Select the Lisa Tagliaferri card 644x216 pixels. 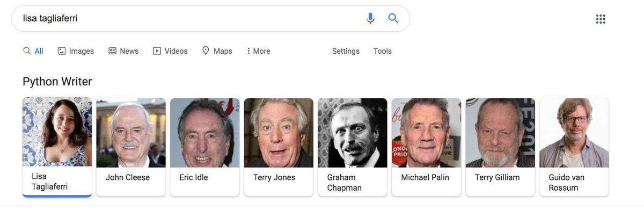point(57,146)
